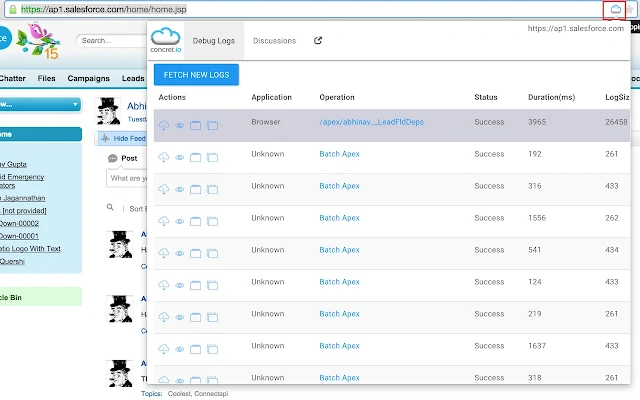The width and height of the screenshot is (640, 400).
Task: Download the Batch Apex log with duration 316
Action: pos(164,189)
